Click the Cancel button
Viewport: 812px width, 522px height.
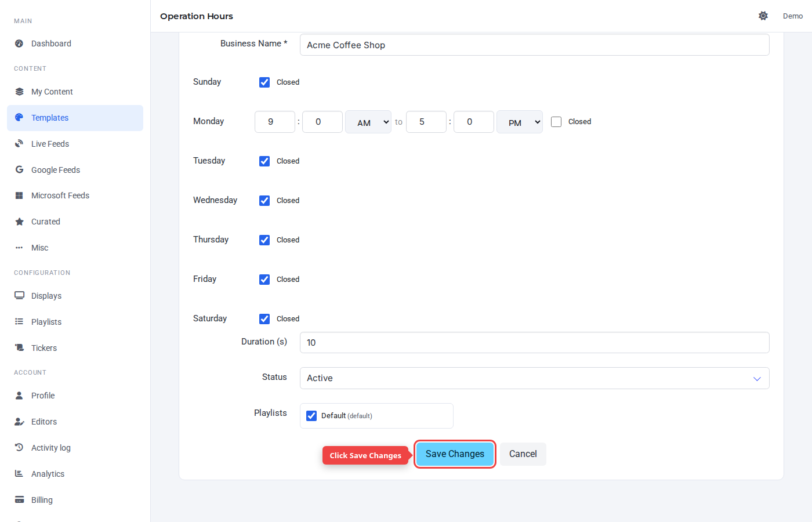click(x=523, y=454)
